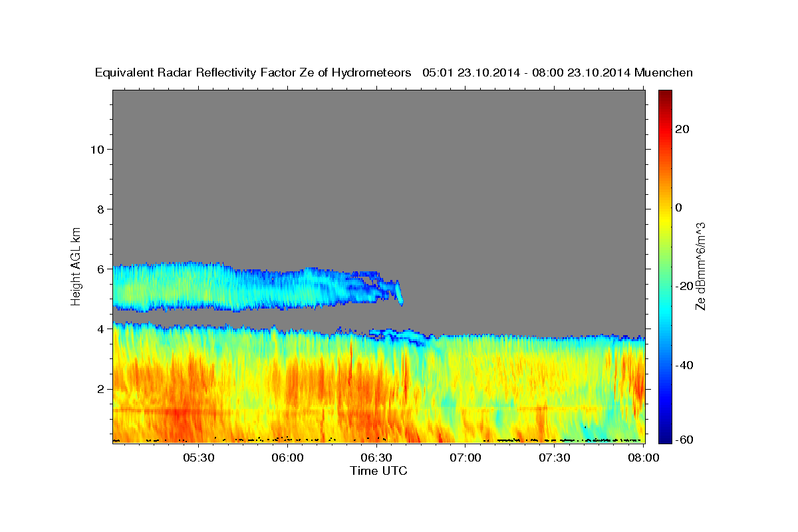Click the colorbar label '-60'
This screenshot has height=532, width=798.
click(684, 440)
